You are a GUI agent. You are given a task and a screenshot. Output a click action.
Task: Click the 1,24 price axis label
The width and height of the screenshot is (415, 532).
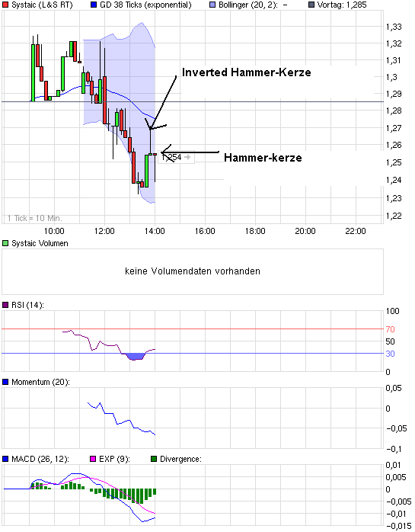394,180
